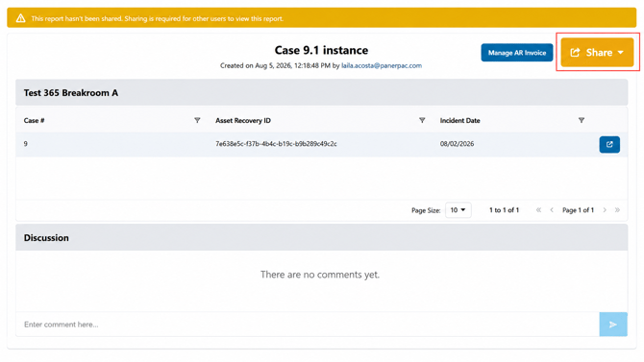Screen dimensions: 644x362
Task: Click the warning triangle icon in banner
Action: (x=20, y=18)
